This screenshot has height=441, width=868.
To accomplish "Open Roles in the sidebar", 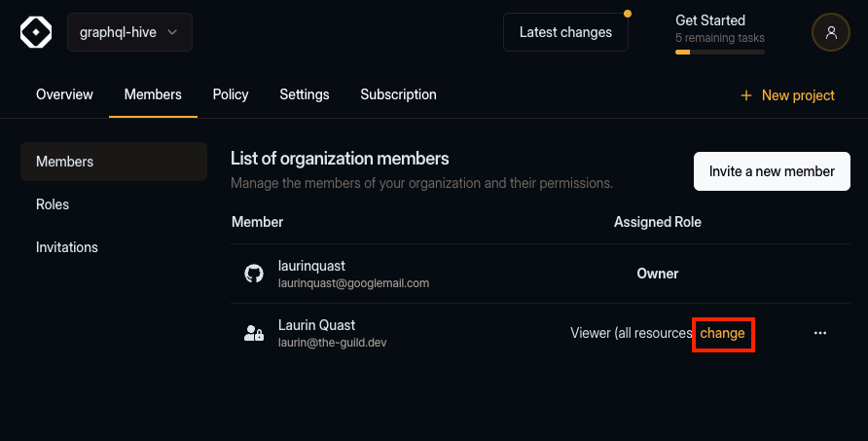I will [x=53, y=204].
